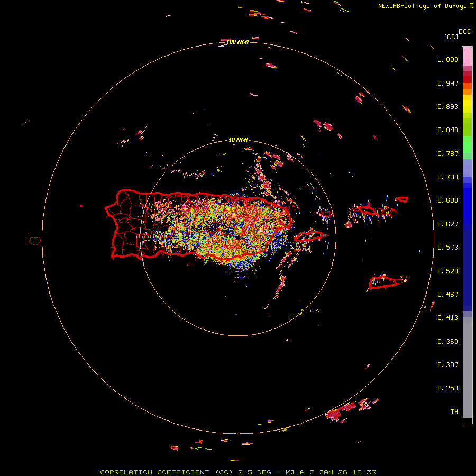
Task: Click the pink 1.000 segment of the color bar
Action: (467, 57)
